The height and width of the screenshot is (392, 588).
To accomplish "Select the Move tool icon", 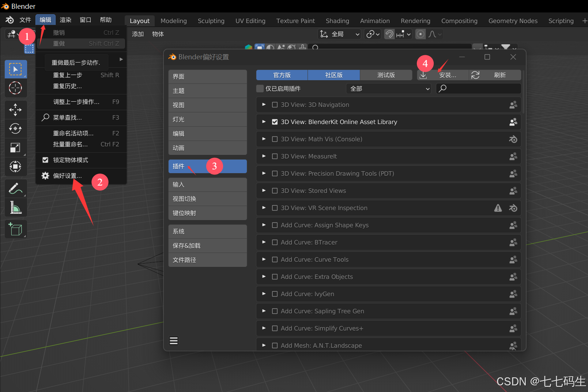I will point(15,109).
